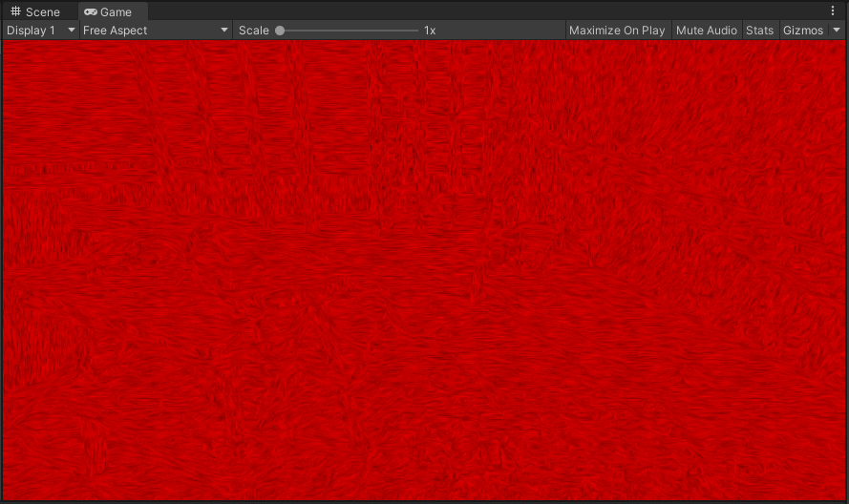Open the three-dot panel options menu

[x=833, y=10]
